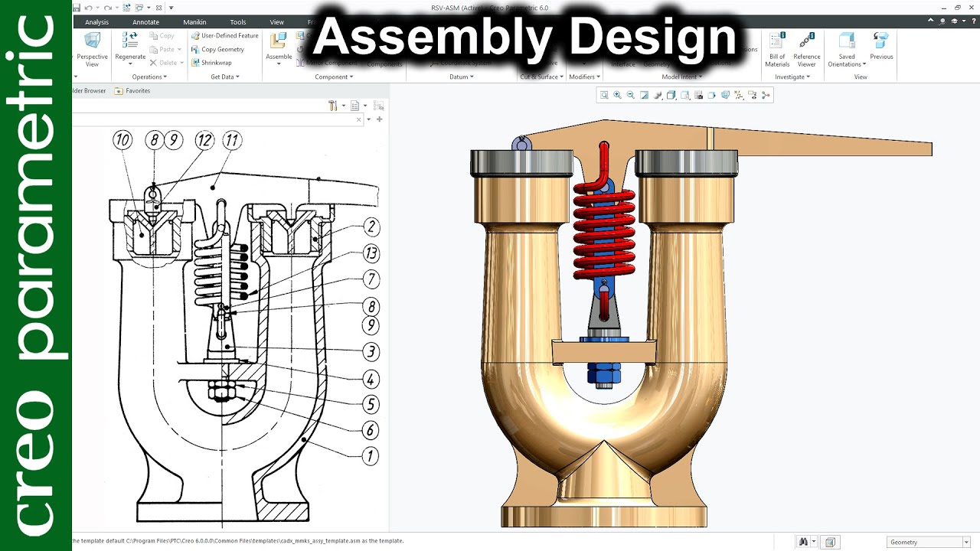Click the Regenerate button
The height and width of the screenshot is (551, 980).
coord(130,49)
